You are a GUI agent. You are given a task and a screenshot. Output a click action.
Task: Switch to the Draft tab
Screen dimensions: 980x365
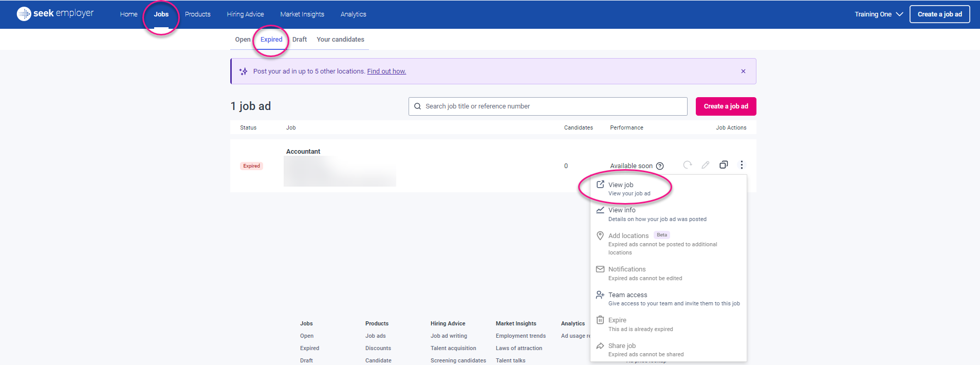click(x=300, y=40)
